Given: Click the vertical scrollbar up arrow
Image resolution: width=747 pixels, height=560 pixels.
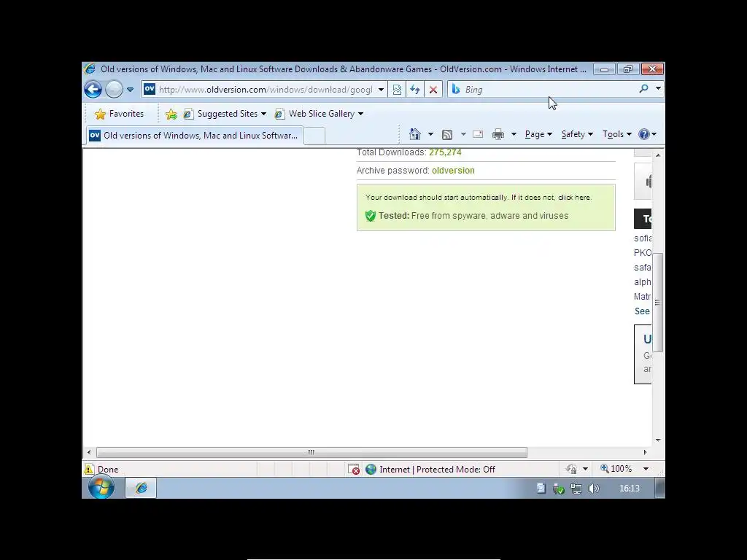Looking at the screenshot, I should pos(658,155).
